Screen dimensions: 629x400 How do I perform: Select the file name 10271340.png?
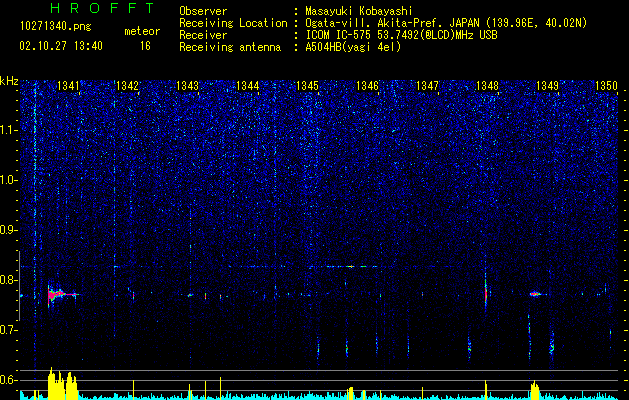coord(56,27)
